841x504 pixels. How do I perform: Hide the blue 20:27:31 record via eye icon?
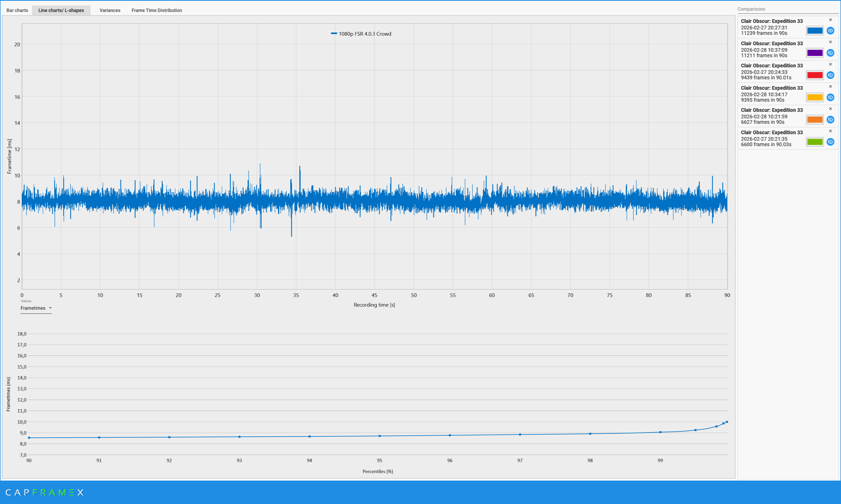point(831,31)
